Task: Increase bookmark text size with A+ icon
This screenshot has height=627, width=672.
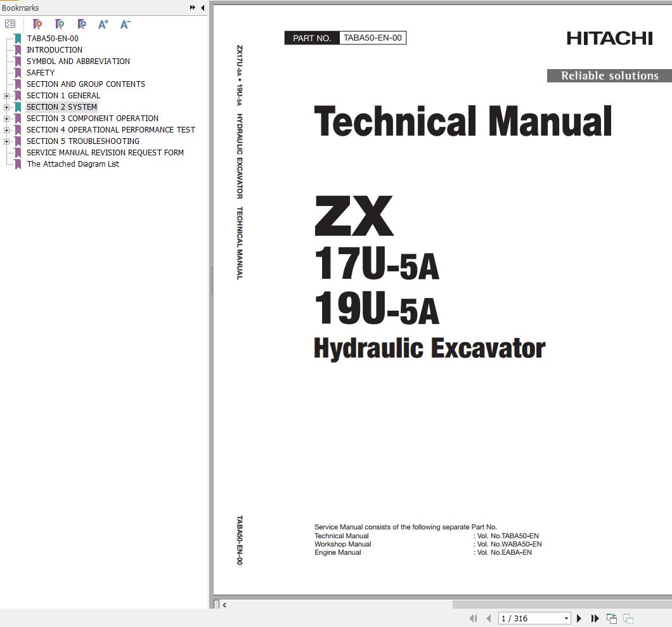Action: 103,24
